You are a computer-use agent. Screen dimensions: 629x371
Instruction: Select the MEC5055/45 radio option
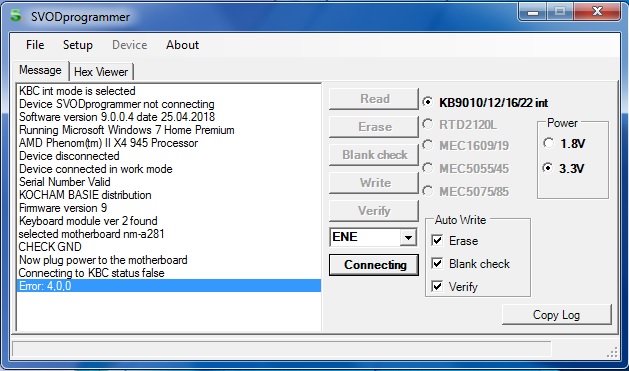coord(428,168)
